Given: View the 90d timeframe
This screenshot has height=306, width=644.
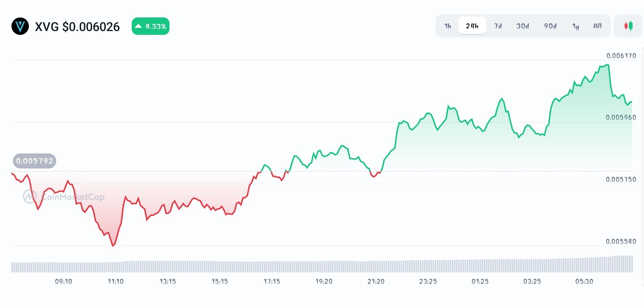Looking at the screenshot, I should coord(550,26).
